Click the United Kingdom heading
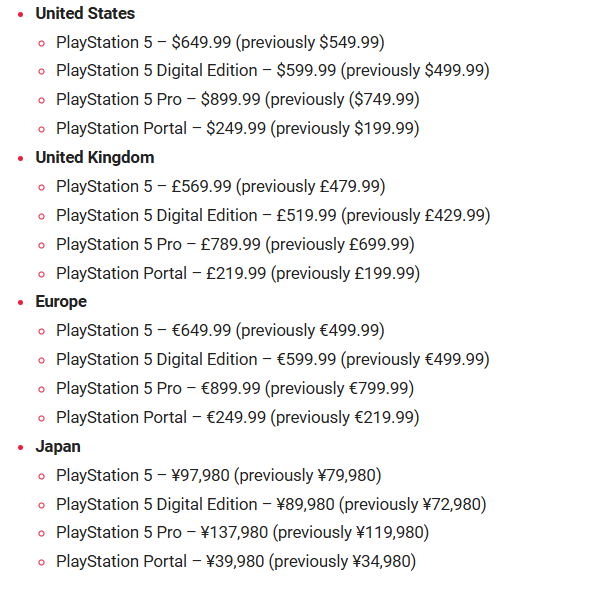The width and height of the screenshot is (603, 604). coord(95,158)
